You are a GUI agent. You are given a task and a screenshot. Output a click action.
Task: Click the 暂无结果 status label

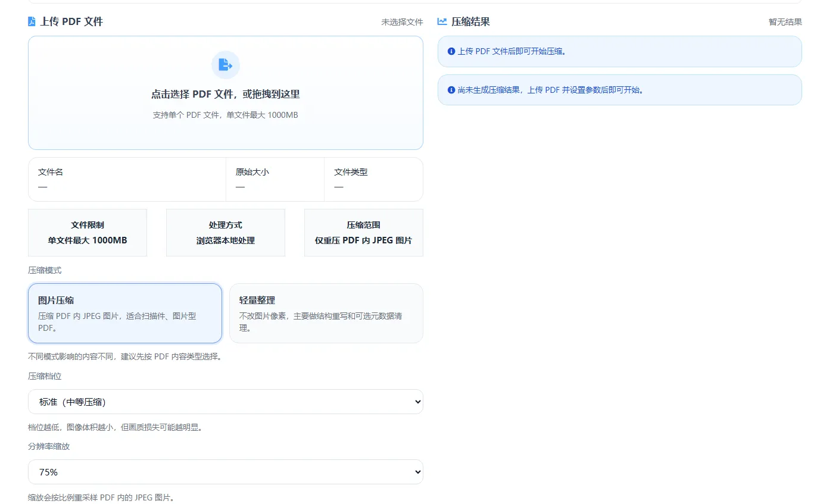click(785, 21)
